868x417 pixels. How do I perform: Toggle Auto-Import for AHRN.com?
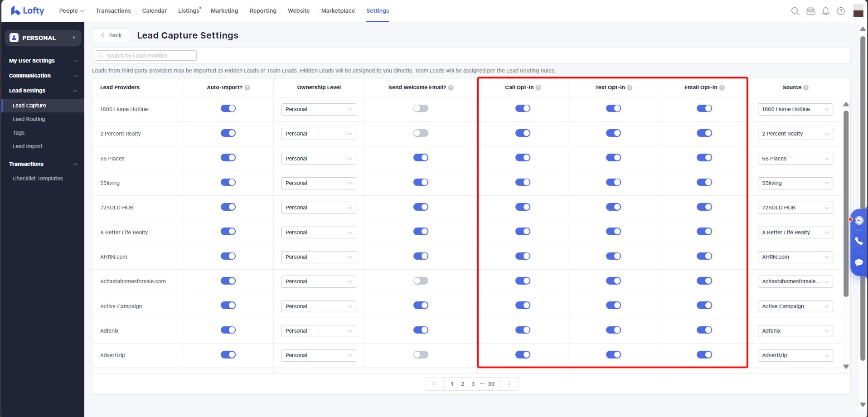click(x=228, y=256)
